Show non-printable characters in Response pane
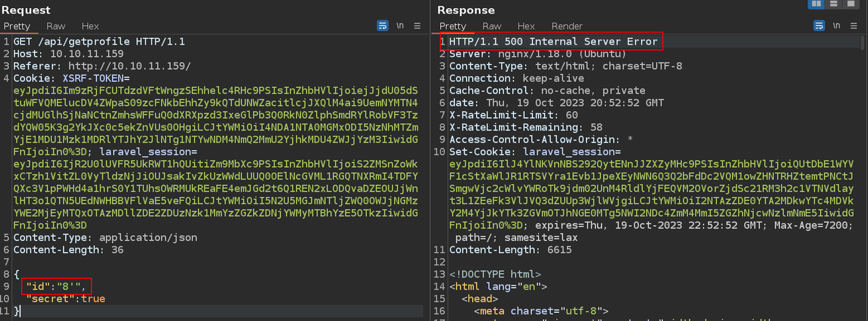868x321 pixels. (835, 26)
